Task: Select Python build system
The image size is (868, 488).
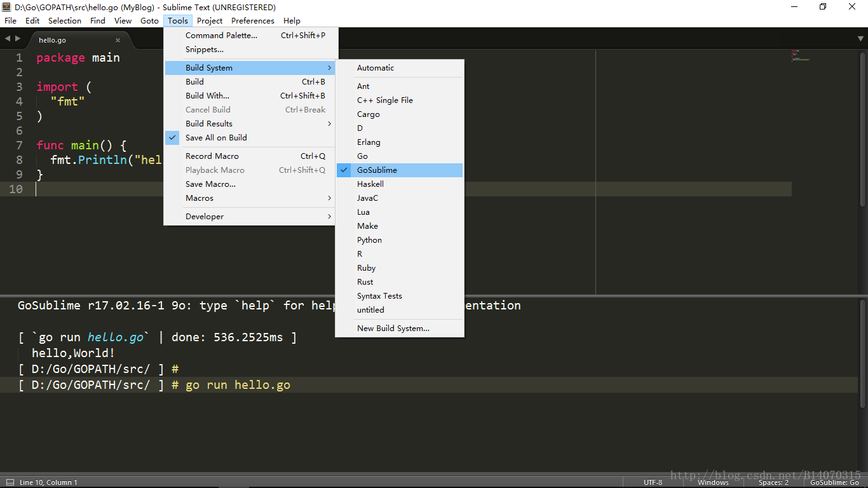Action: (369, 240)
